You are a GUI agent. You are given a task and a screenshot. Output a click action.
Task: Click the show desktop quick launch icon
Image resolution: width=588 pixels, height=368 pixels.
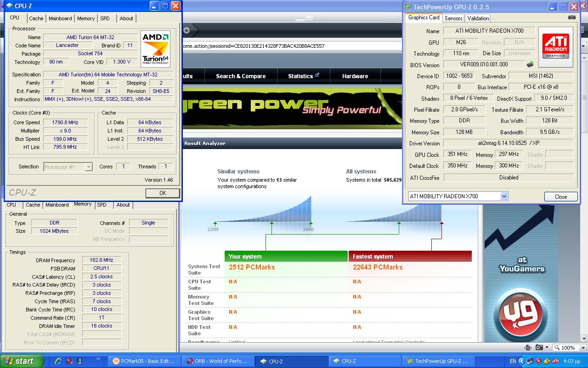[79, 361]
